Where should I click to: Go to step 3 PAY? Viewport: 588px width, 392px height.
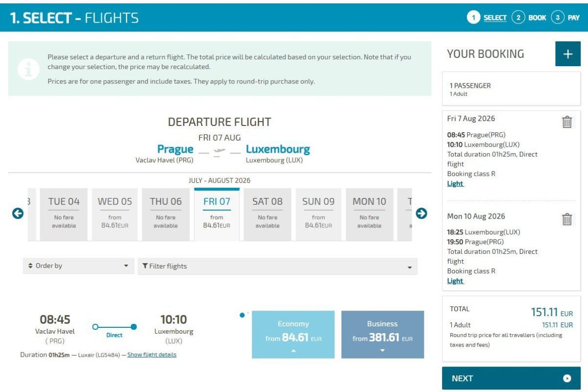click(x=566, y=18)
